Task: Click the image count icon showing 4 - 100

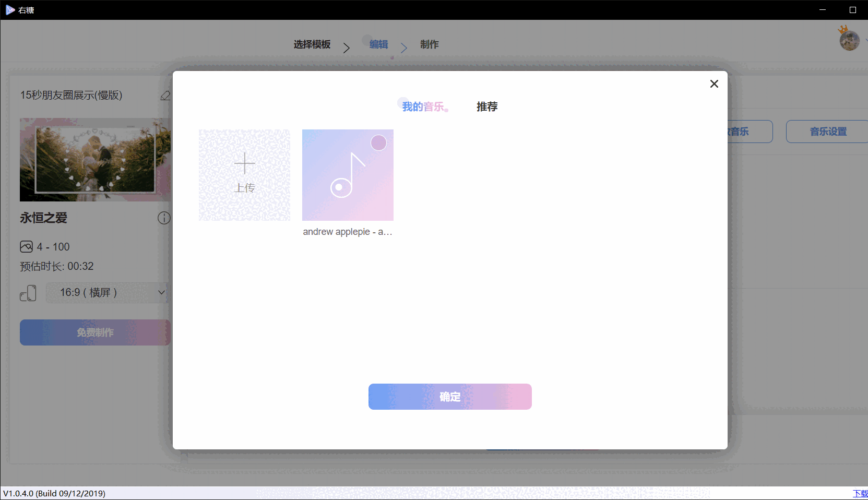Action: point(26,246)
